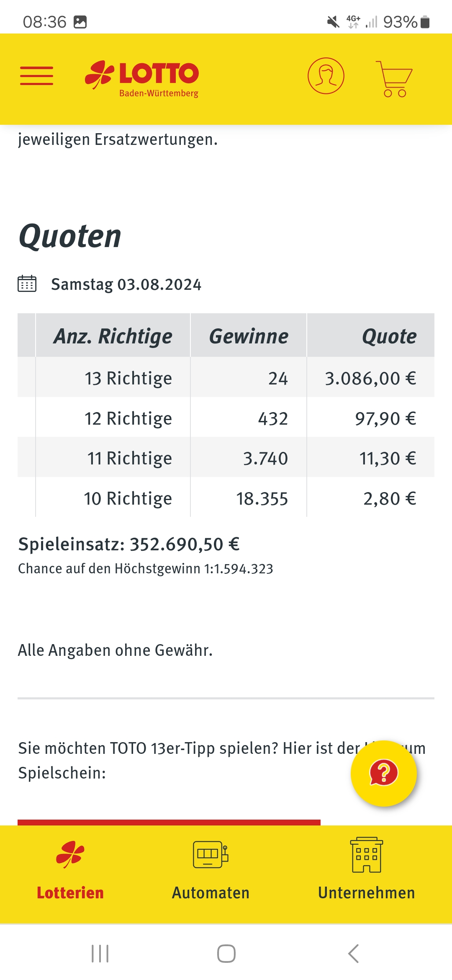
Task: Open Android recent apps view
Action: tap(100, 954)
